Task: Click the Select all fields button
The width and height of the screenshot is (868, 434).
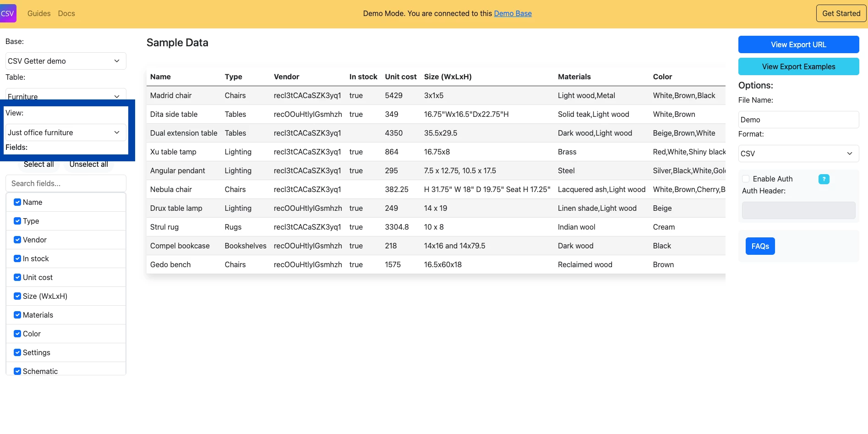Action: click(38, 164)
